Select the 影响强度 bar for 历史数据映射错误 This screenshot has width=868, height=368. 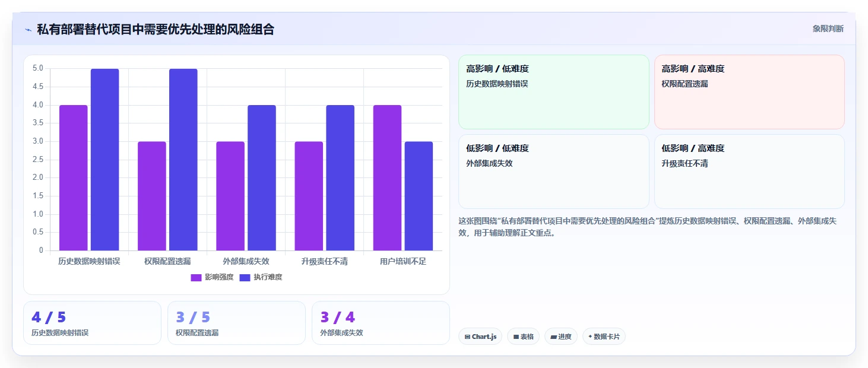pos(74,177)
